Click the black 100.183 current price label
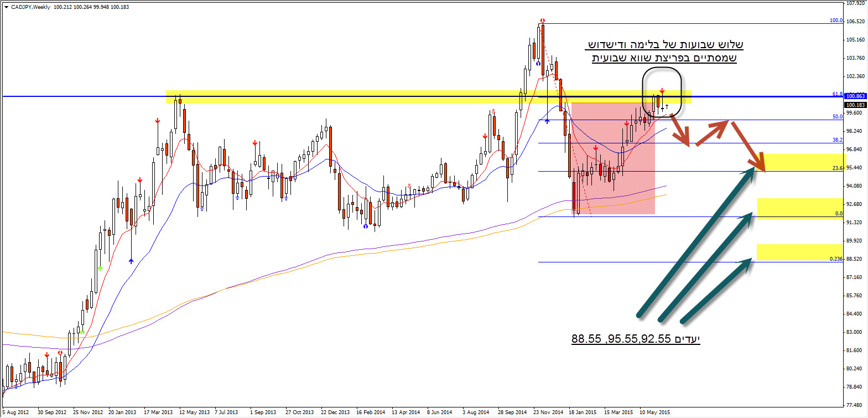Image resolution: width=868 pixels, height=418 pixels. click(855, 105)
